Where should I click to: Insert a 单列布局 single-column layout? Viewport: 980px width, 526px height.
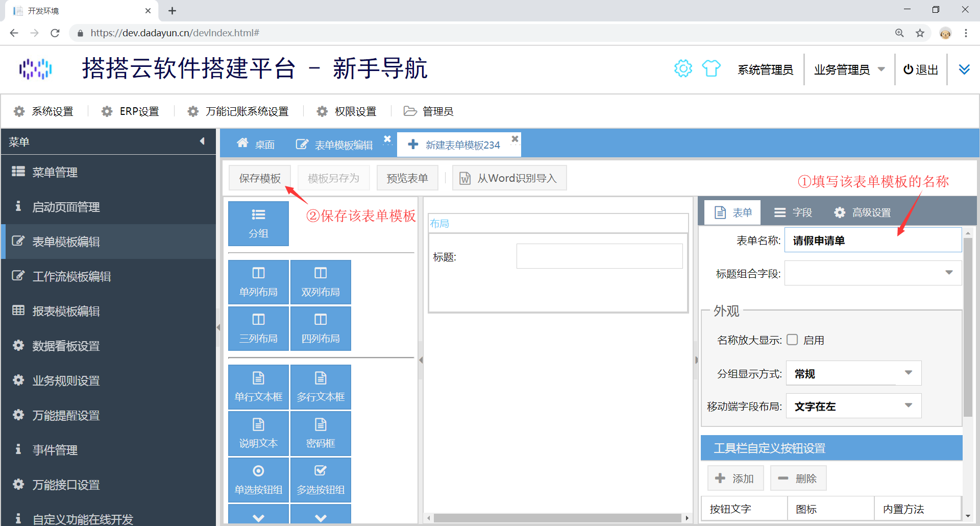pos(258,282)
